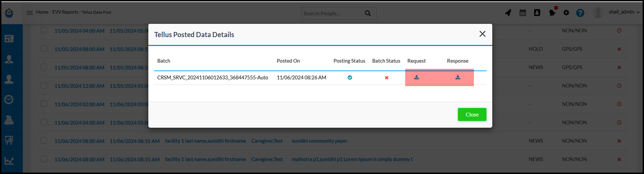Click the home logo icon in sidebar
The height and width of the screenshot is (174, 644).
(x=9, y=13)
